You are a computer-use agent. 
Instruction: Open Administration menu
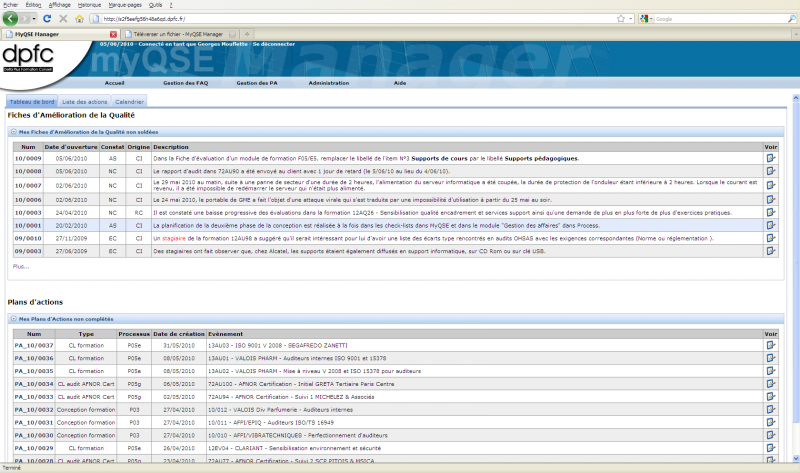329,83
